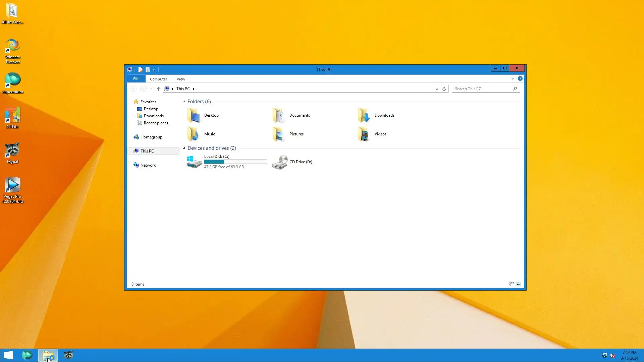Select Network in the navigation pane
The image size is (644, 362).
pyautogui.click(x=148, y=165)
